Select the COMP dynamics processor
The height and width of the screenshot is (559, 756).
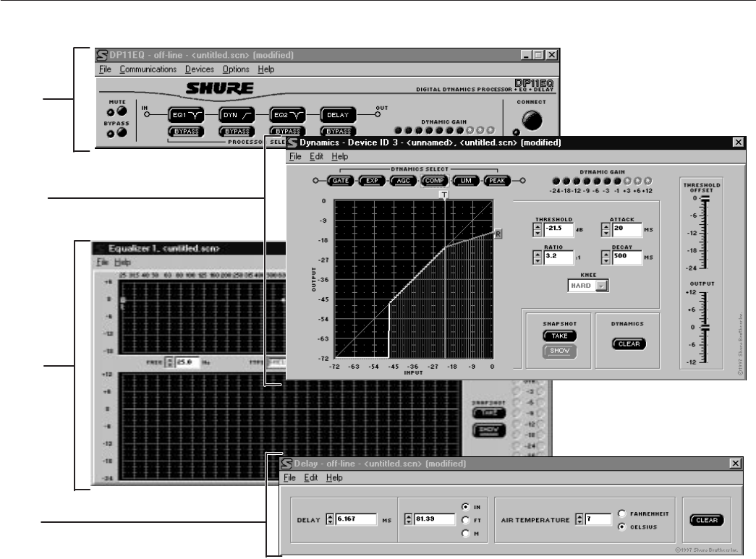click(x=434, y=181)
